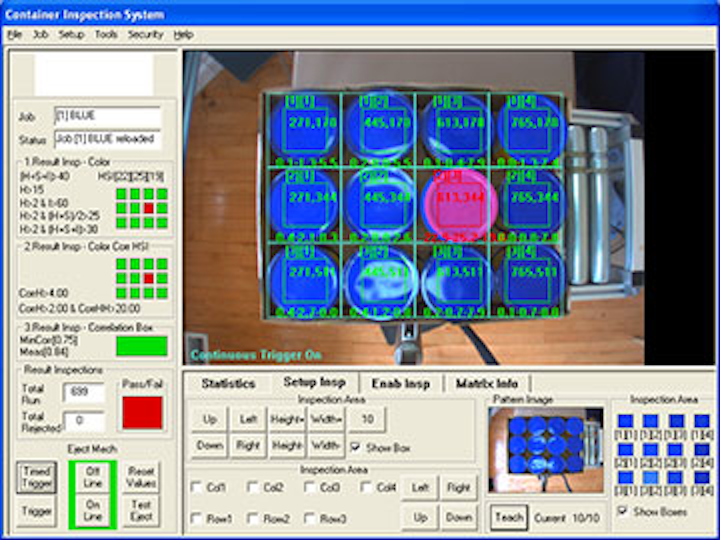
Task: Enable the Row2 checkbox
Action: click(253, 519)
